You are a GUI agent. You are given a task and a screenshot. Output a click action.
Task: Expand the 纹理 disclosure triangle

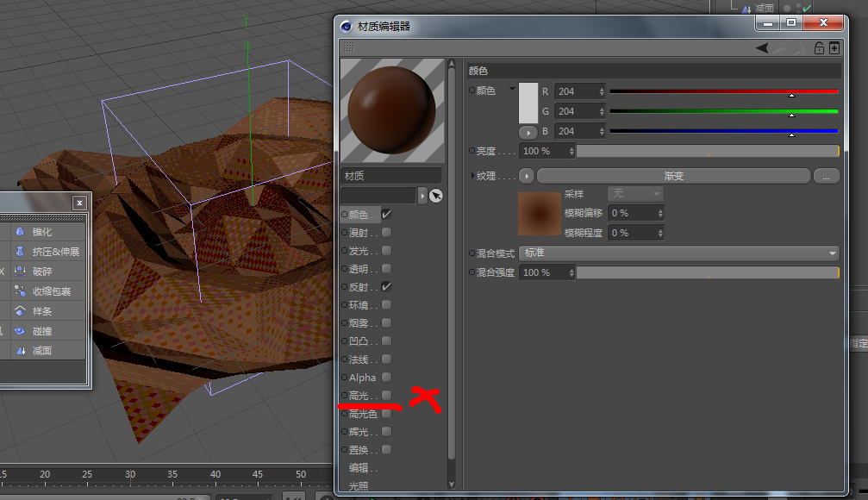472,176
